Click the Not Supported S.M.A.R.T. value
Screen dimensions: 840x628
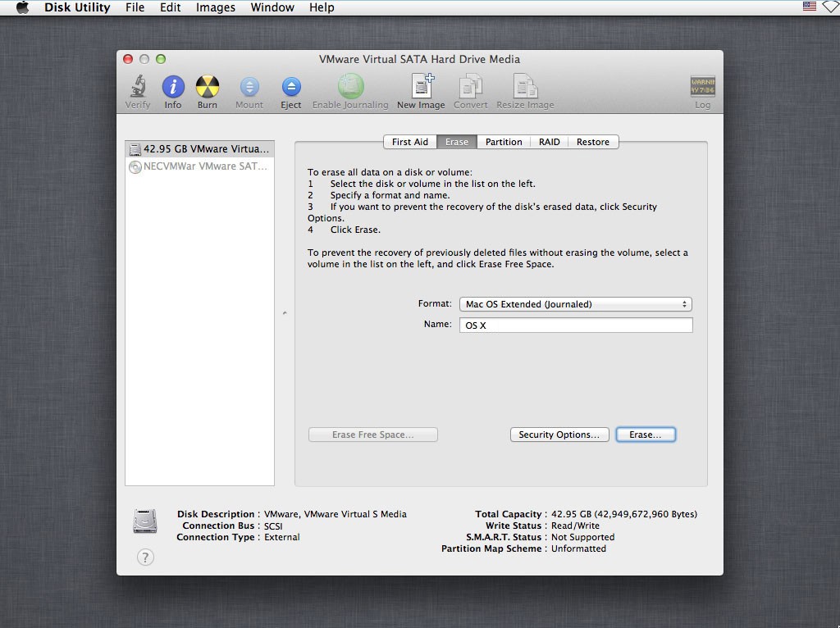(x=583, y=537)
